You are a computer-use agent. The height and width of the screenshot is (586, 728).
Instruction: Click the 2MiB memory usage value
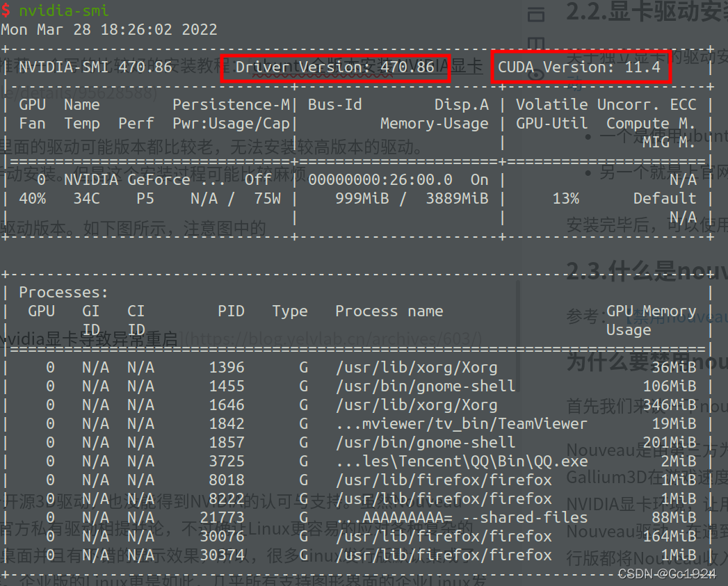tap(679, 462)
